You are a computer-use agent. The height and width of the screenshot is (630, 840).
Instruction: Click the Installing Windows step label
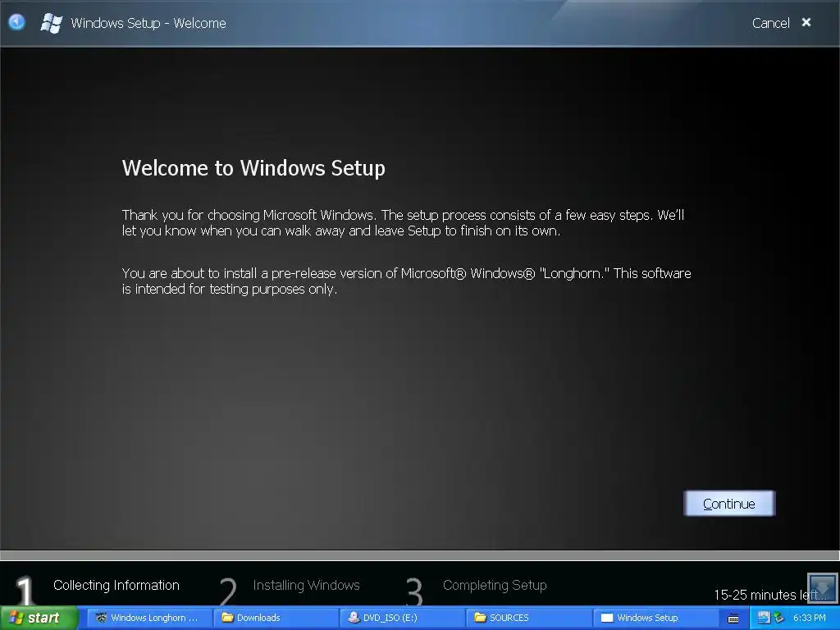click(307, 585)
